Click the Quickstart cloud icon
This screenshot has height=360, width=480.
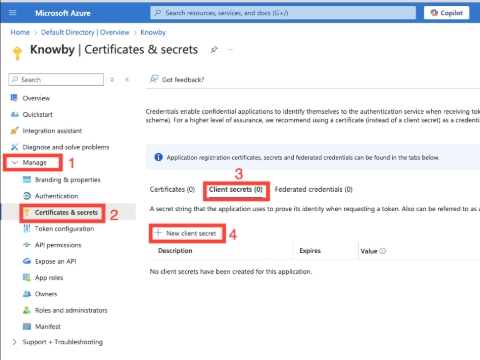14,114
